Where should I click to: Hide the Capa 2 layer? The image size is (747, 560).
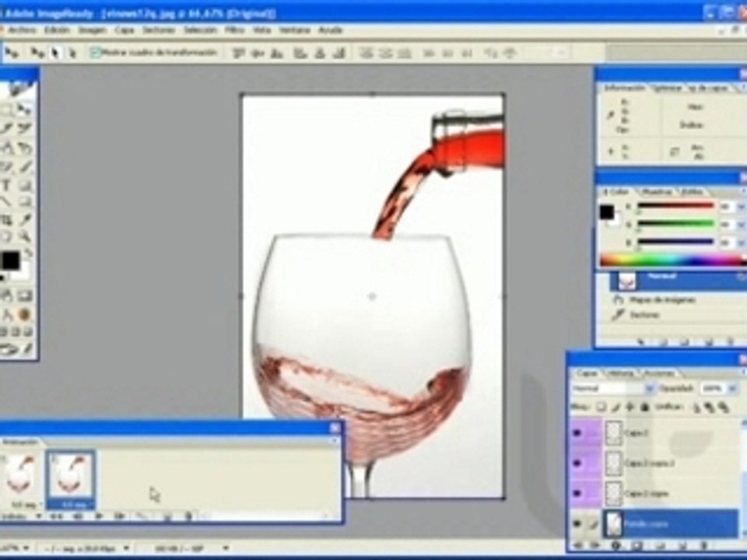click(x=577, y=433)
